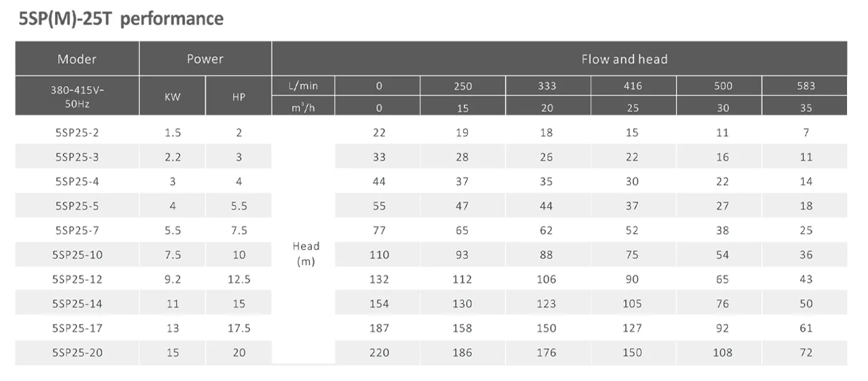Select the "Moder" column header

77,59
